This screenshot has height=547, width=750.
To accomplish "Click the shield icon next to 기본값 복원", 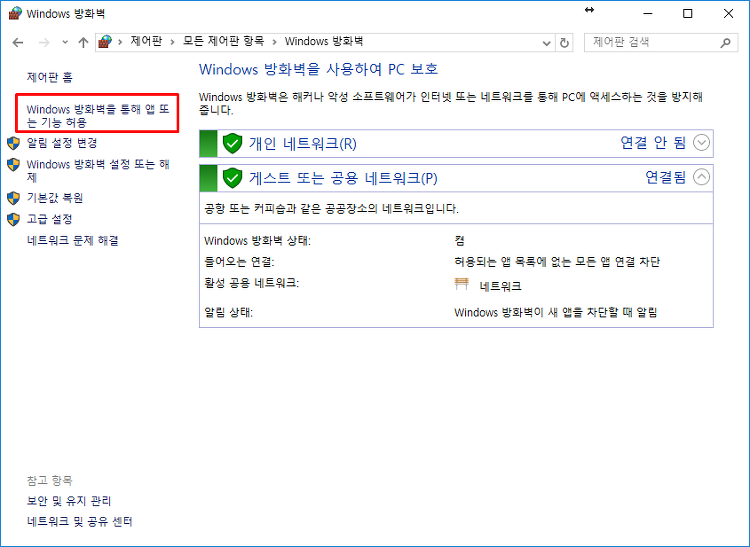I will tap(13, 197).
